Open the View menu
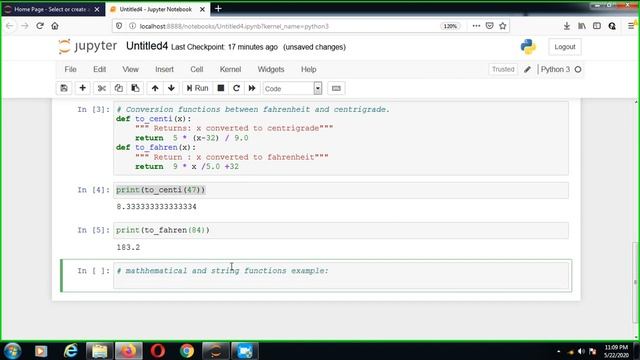640x360 pixels. tap(130, 69)
